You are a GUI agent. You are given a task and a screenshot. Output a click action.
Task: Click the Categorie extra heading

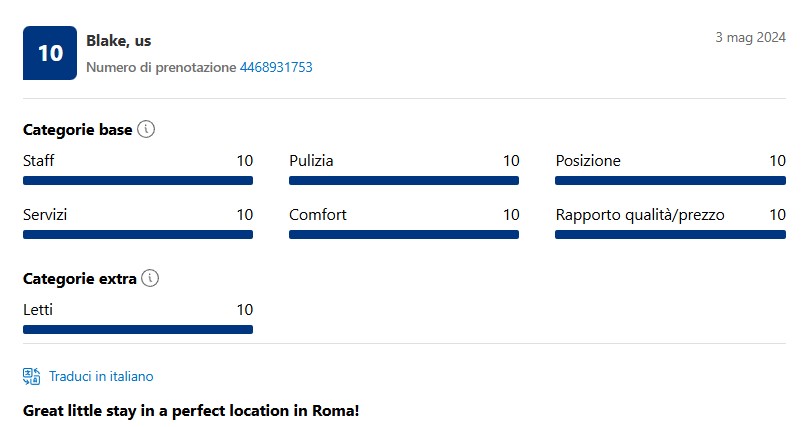[80, 279]
